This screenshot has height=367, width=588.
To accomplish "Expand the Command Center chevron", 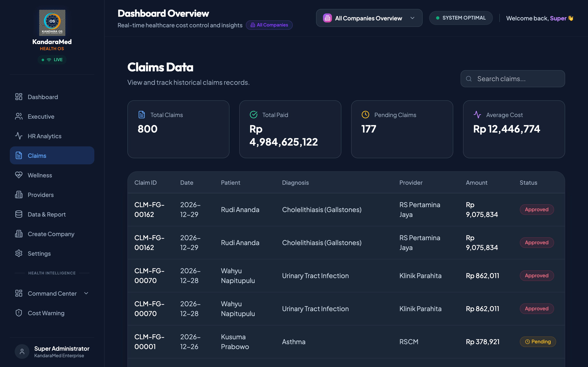I will pyautogui.click(x=86, y=293).
